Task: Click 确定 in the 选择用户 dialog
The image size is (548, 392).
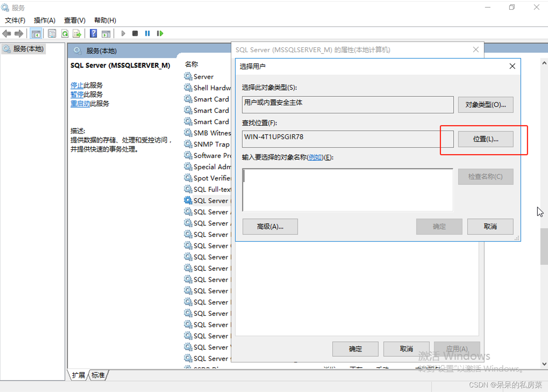Action: coord(439,227)
